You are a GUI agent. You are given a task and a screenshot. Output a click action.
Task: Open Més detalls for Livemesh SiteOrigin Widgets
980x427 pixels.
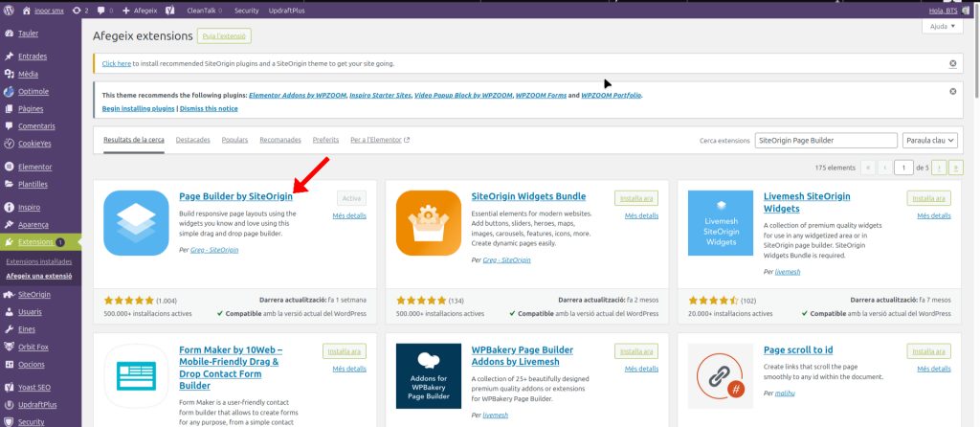(933, 216)
